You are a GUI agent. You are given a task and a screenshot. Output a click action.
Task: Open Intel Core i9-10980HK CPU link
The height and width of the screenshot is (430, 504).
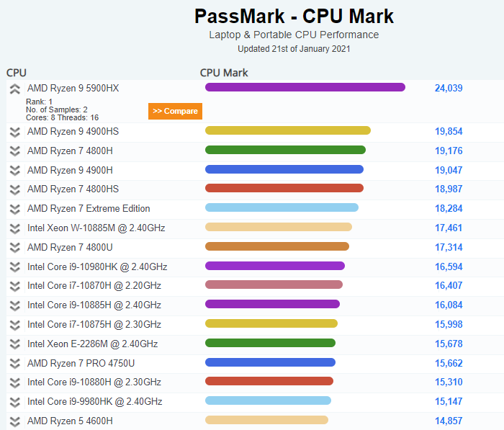click(97, 266)
